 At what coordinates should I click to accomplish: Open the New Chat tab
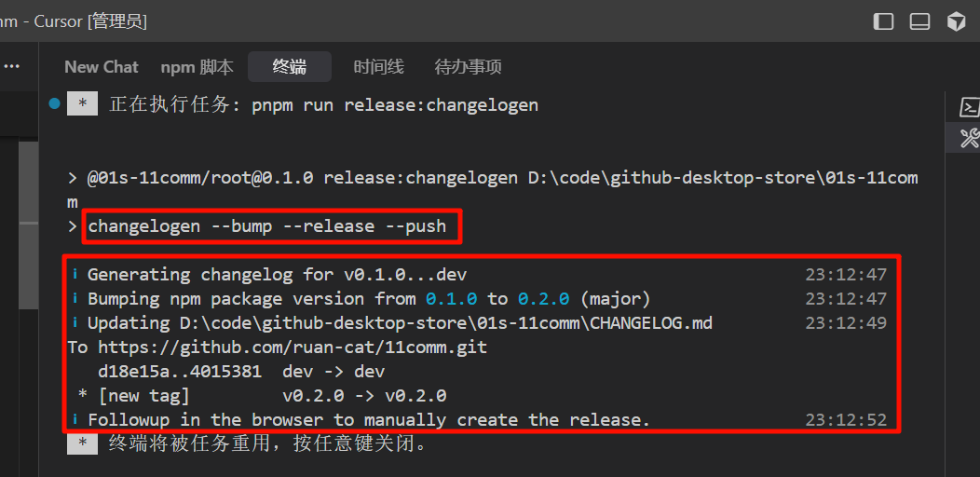[101, 67]
